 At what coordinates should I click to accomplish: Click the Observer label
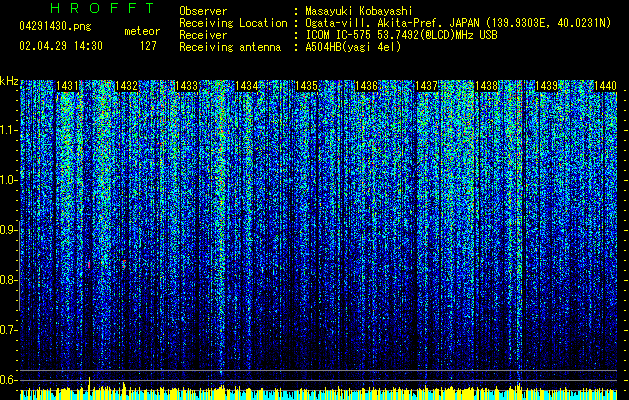click(x=203, y=11)
